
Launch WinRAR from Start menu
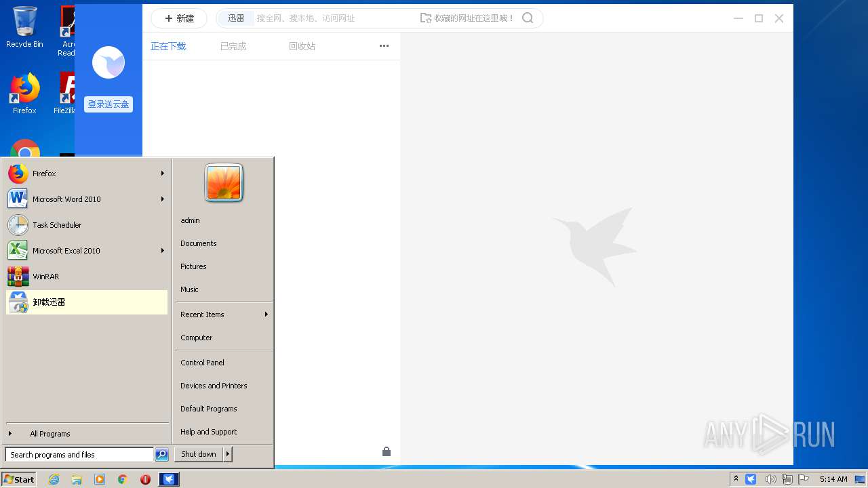(87, 277)
